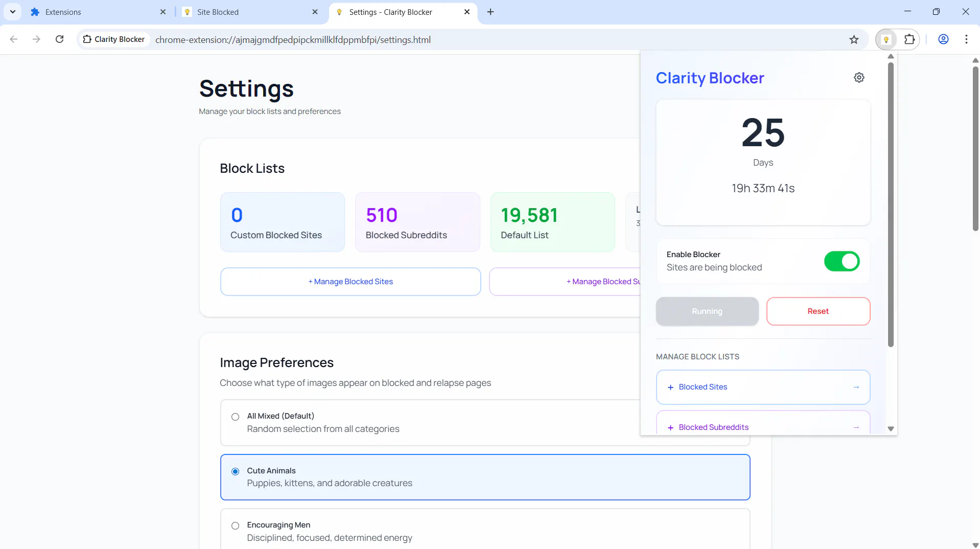Click the 19h 33m 41s timer text
Screen dimensions: 980x549
click(x=763, y=188)
